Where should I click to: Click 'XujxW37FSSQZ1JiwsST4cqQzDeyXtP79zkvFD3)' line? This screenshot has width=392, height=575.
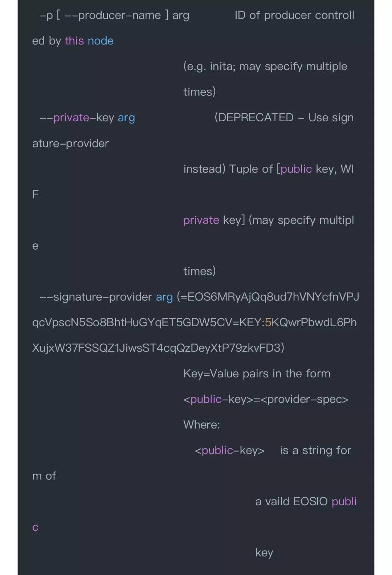pyautogui.click(x=158, y=348)
